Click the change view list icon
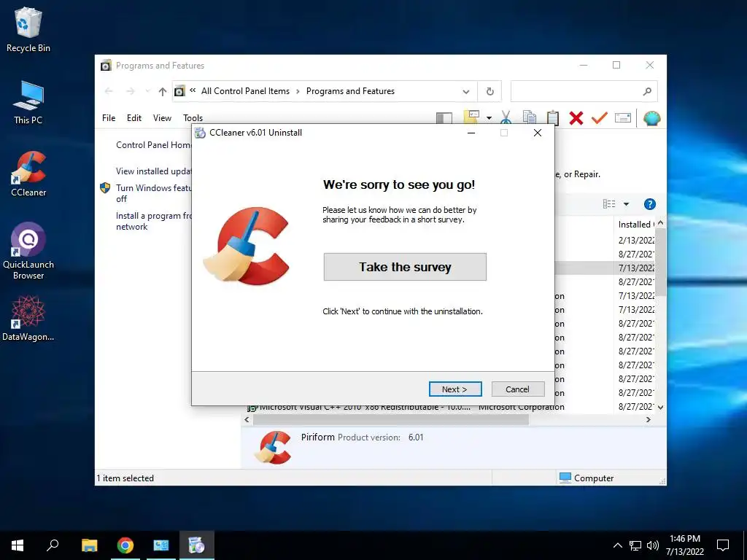The image size is (747, 560). click(609, 204)
